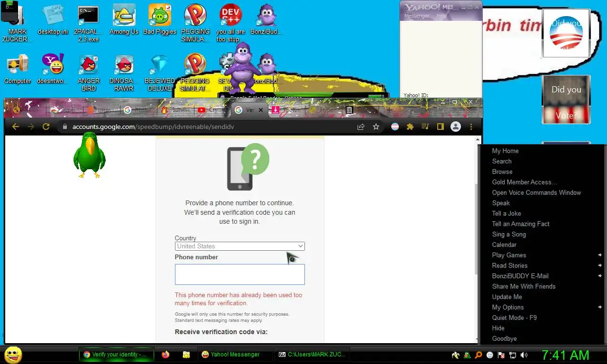Select Tell an Amazing Fact

click(521, 224)
